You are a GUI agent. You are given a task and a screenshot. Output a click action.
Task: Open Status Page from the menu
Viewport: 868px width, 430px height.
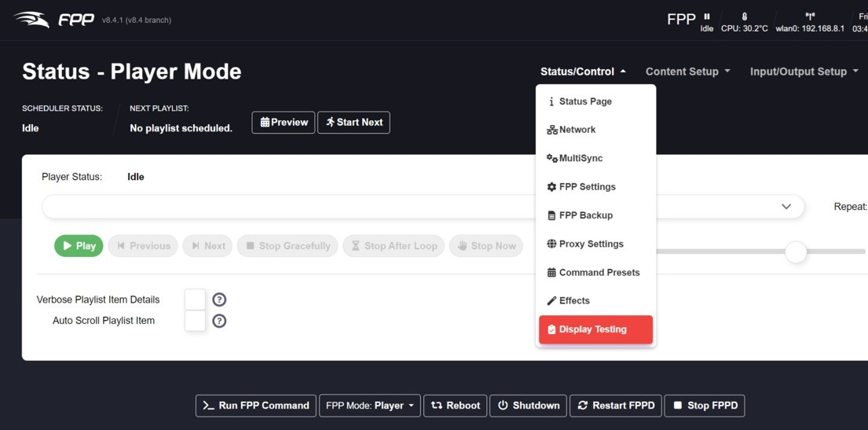pyautogui.click(x=595, y=101)
